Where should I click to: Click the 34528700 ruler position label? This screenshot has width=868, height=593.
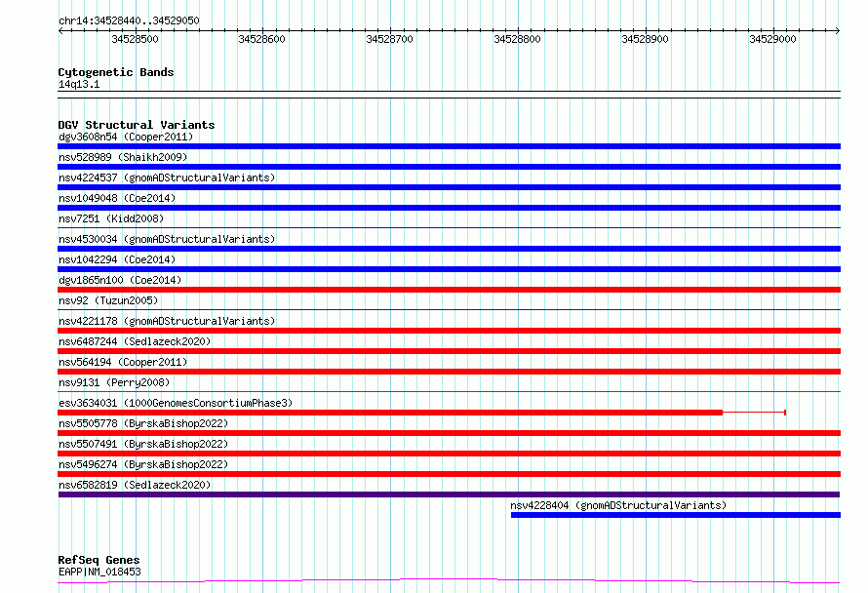point(390,39)
